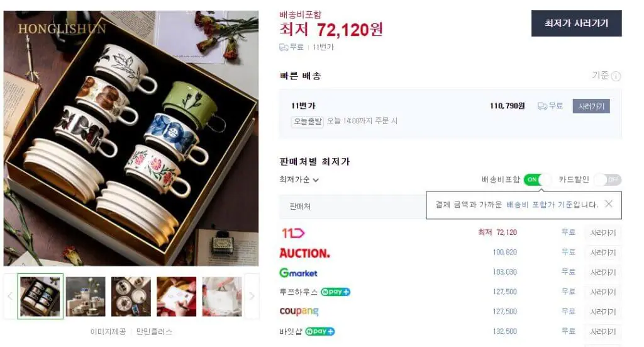The image size is (644, 347).
Task: Click the 최저가 사러가기 button
Action: point(576,23)
